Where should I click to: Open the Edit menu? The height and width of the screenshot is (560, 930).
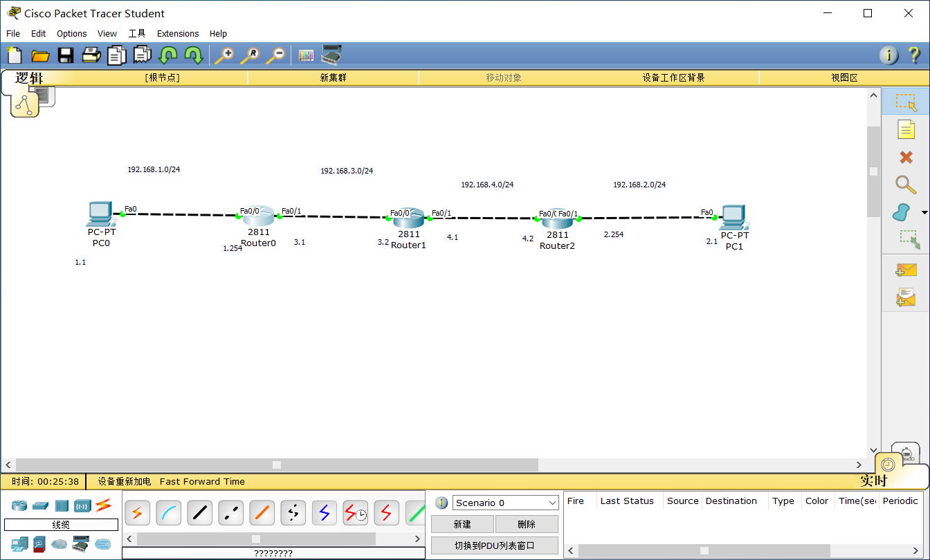tap(38, 33)
